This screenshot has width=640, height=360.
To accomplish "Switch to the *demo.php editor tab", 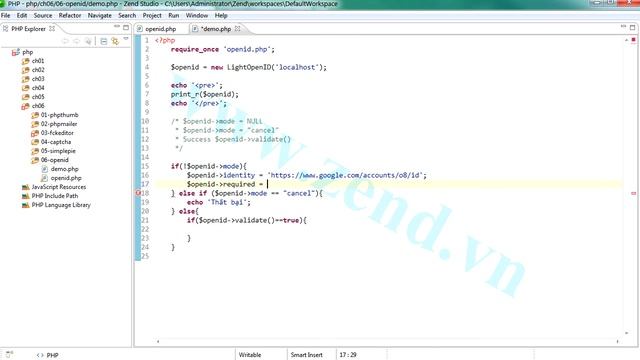I will coord(216,29).
